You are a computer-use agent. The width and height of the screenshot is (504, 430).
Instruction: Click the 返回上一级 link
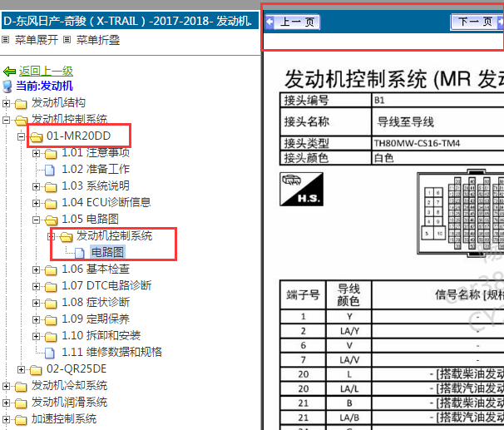point(46,71)
